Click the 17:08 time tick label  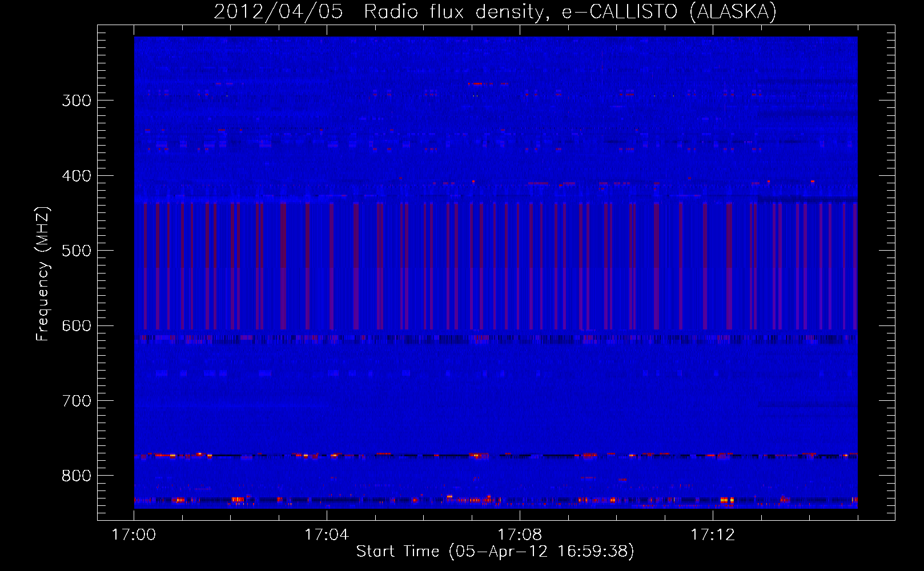tap(520, 535)
